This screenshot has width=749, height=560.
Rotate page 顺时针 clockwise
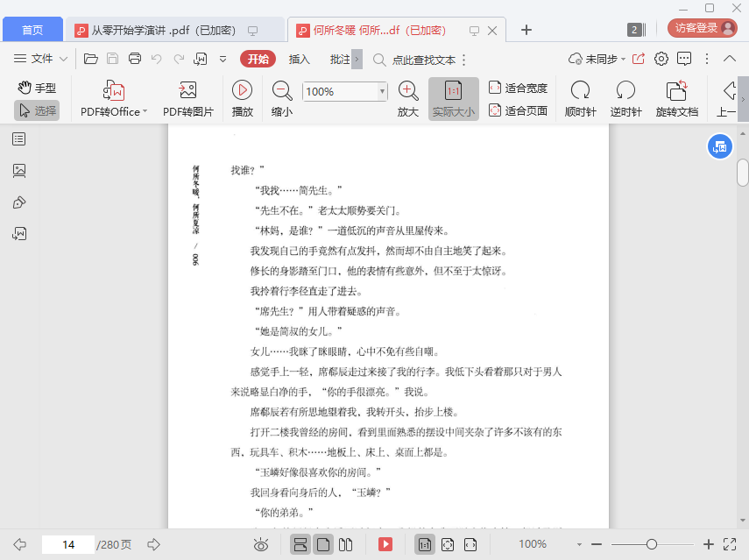click(581, 99)
